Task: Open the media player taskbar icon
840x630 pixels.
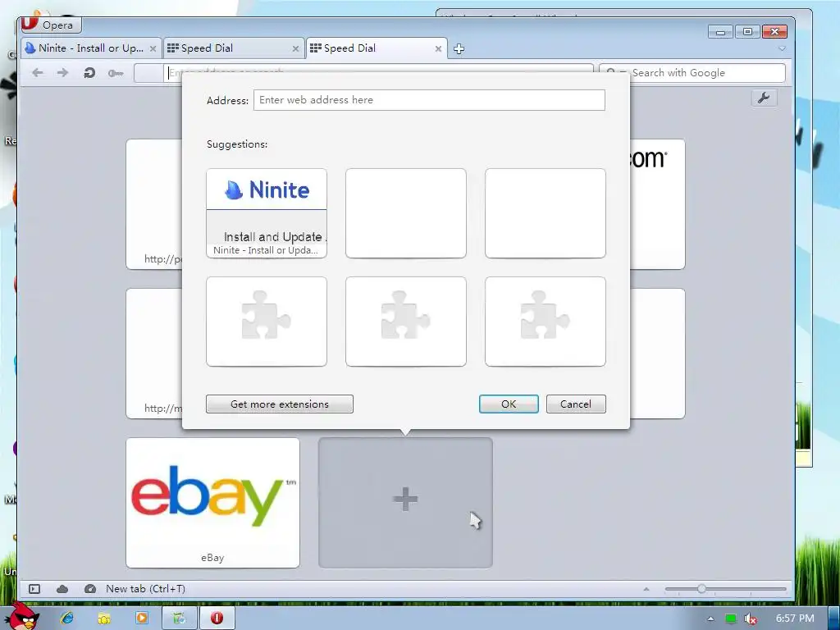Action: (141, 618)
